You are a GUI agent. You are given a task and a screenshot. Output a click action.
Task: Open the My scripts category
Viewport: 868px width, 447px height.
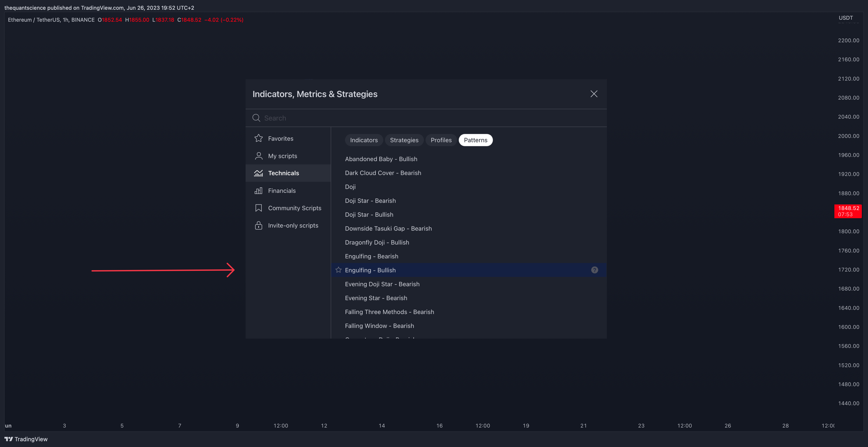pos(288,156)
